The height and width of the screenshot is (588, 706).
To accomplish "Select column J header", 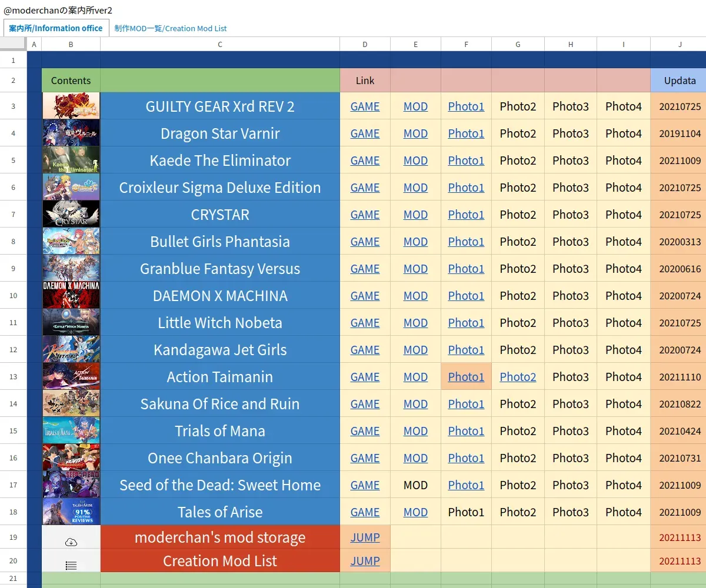I will click(680, 45).
